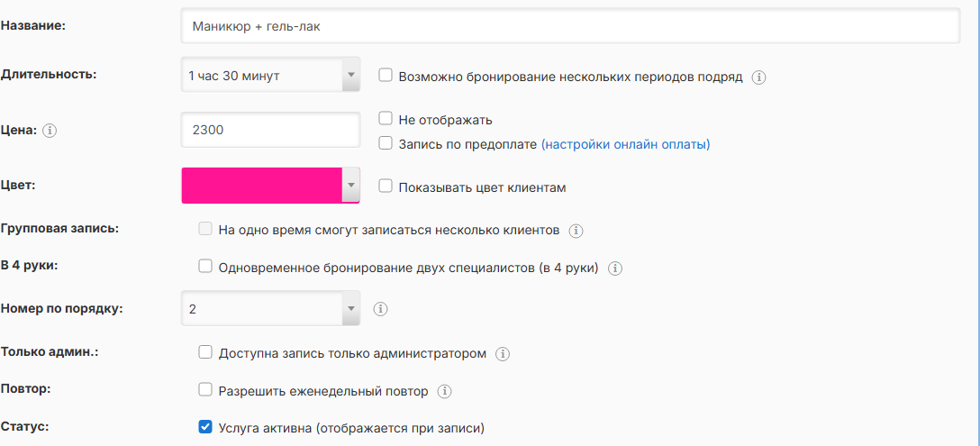
Task: Click info icon next to Цена label
Action: coord(50,131)
